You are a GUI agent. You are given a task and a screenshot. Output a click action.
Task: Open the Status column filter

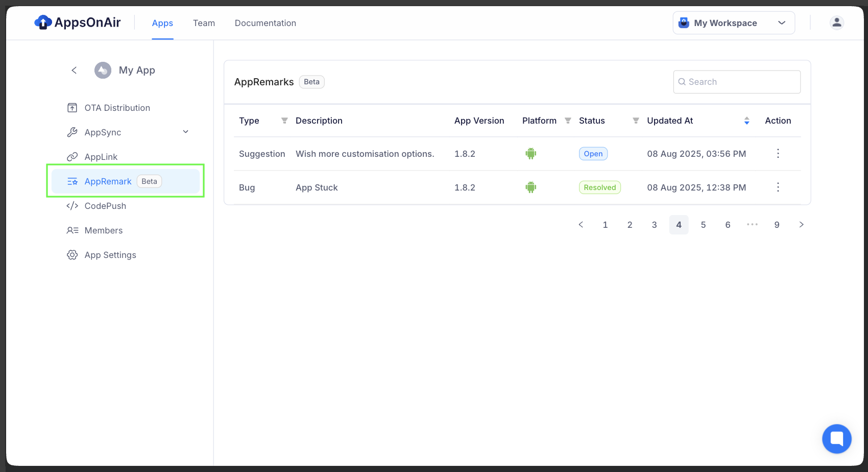636,121
